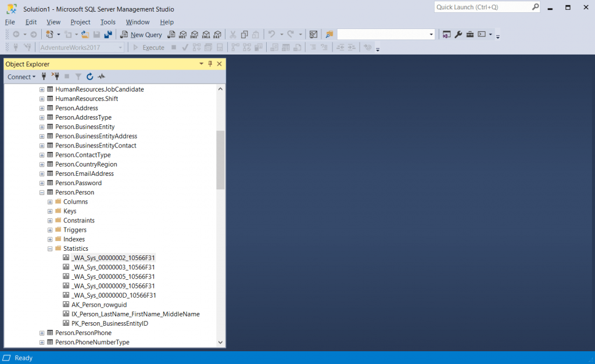Select the IX_Person_LastName_FirstName_MiddleName statistic
The height and width of the screenshot is (364, 595).
131,313
